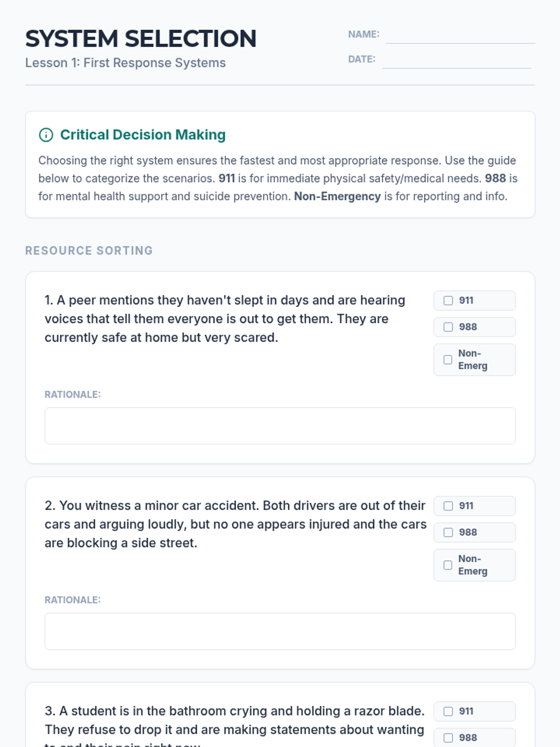Image resolution: width=560 pixels, height=747 pixels.
Task: Click the Resource Sorting section label
Action: click(89, 251)
